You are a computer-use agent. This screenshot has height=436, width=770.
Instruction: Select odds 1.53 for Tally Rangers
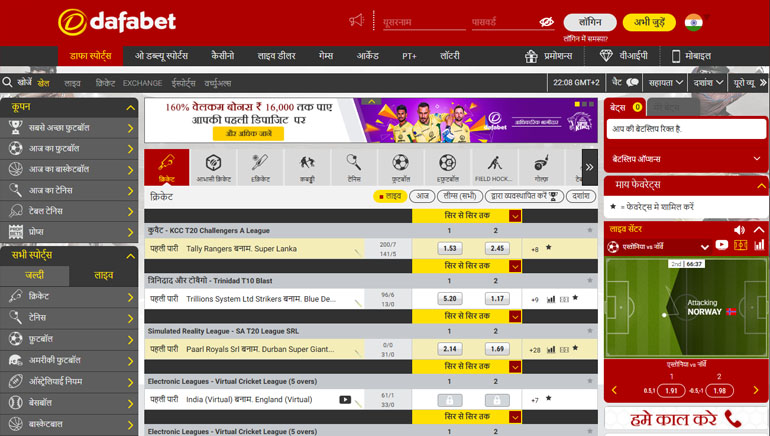pyautogui.click(x=449, y=249)
